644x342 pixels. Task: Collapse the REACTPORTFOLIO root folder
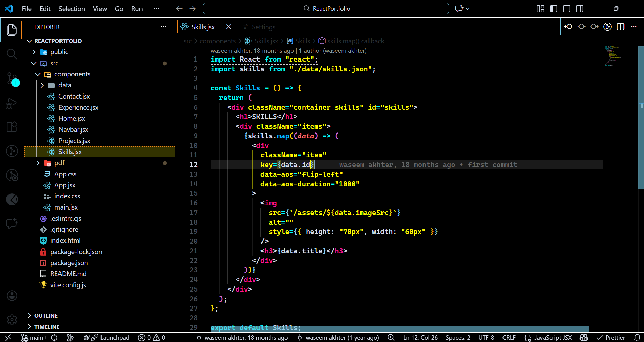tap(99, 41)
